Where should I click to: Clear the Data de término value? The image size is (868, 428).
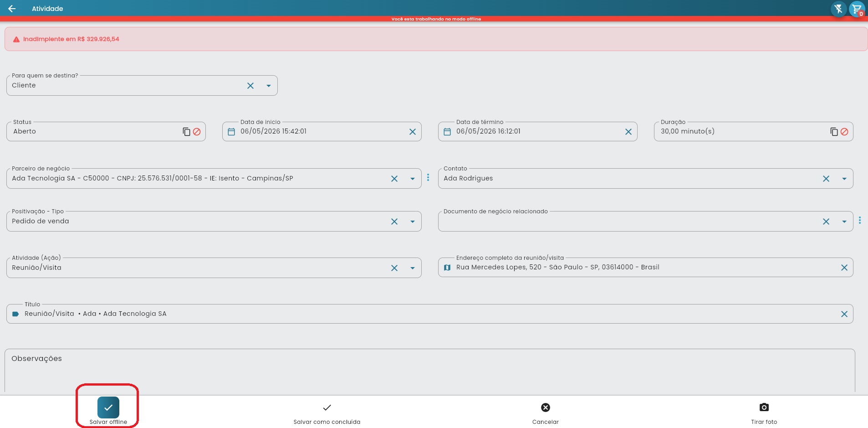tap(628, 132)
